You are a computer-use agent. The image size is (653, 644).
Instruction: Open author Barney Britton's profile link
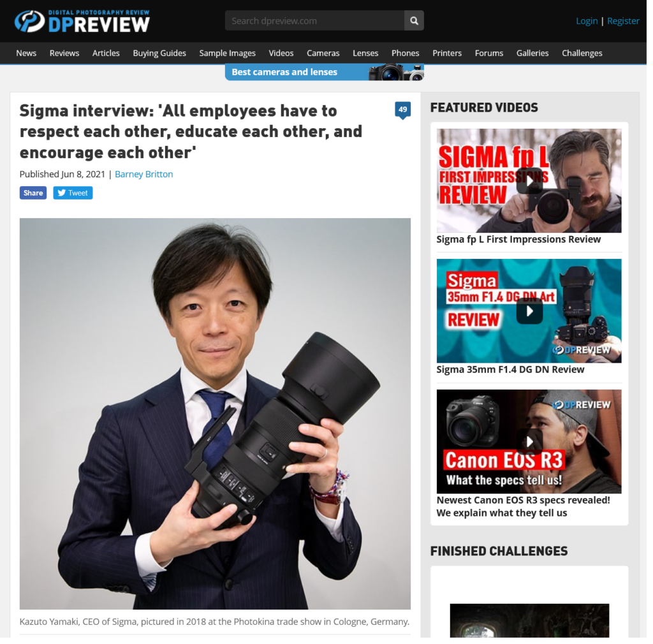[143, 174]
